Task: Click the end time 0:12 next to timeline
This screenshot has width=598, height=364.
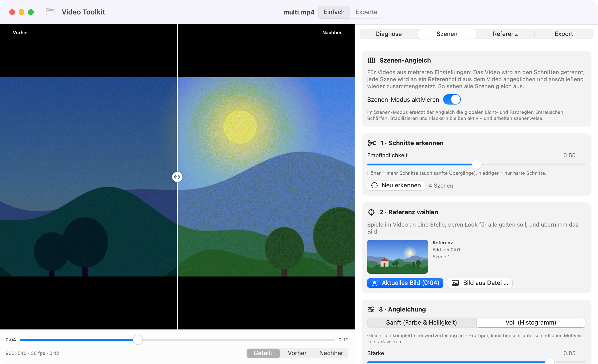Action: pyautogui.click(x=343, y=339)
